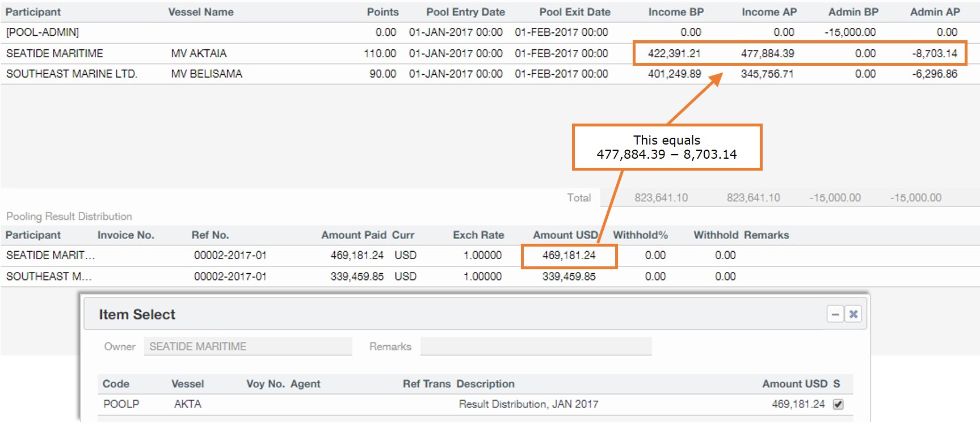Screen dimensions: 980x424
Task: Close the Item Select dialog
Action: pos(853,314)
